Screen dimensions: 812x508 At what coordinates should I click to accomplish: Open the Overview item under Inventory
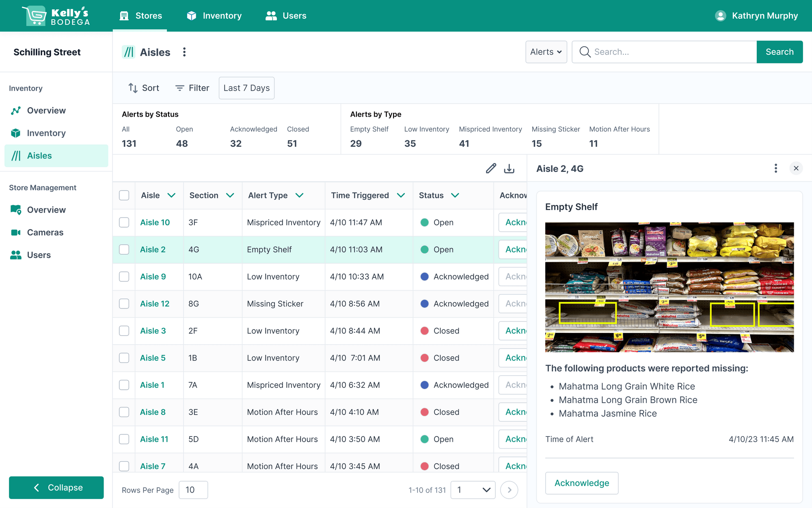46,110
